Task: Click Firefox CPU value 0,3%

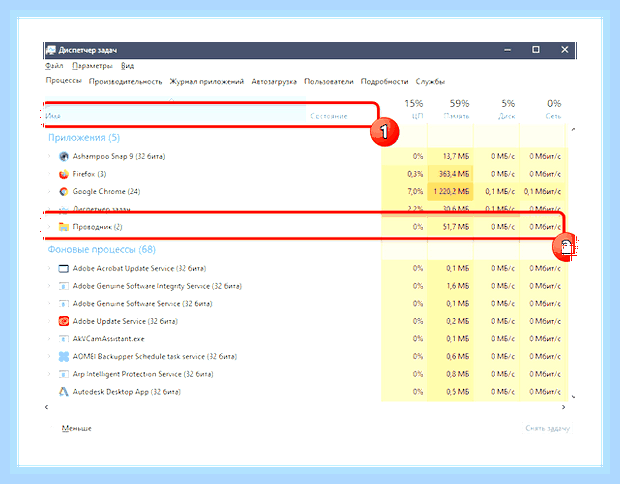Action: click(x=415, y=174)
